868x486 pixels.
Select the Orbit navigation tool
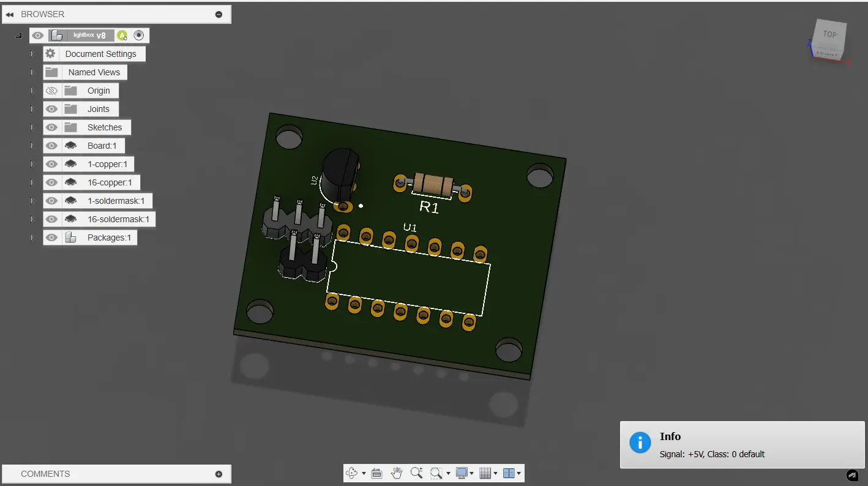[x=352, y=473]
